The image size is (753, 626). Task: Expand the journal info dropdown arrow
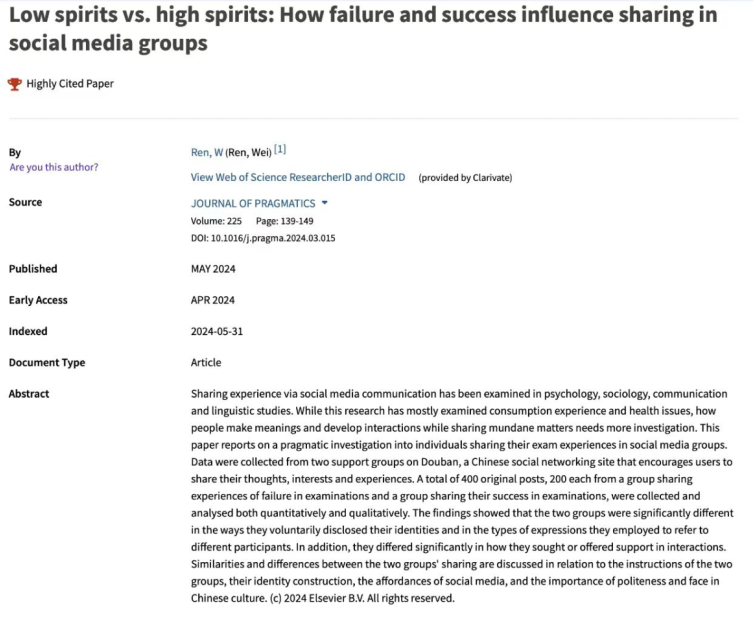click(324, 203)
